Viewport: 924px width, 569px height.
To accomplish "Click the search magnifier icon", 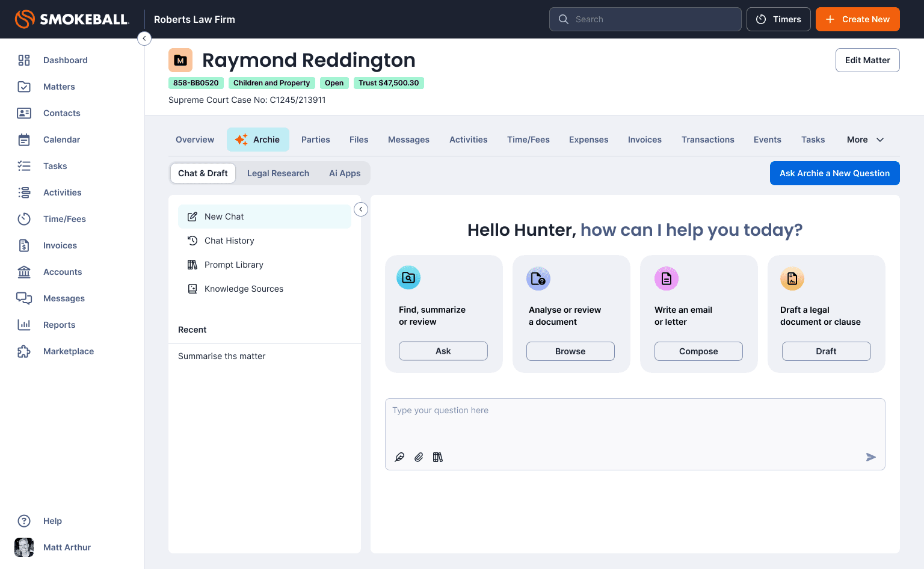I will [x=564, y=19].
